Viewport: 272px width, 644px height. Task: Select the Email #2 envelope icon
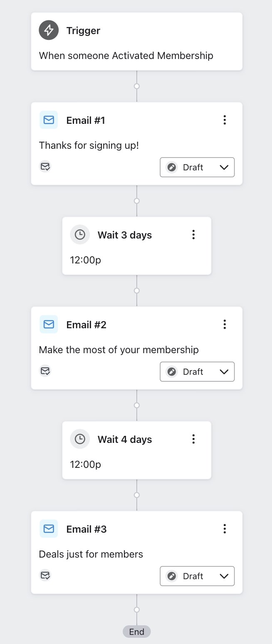point(49,324)
